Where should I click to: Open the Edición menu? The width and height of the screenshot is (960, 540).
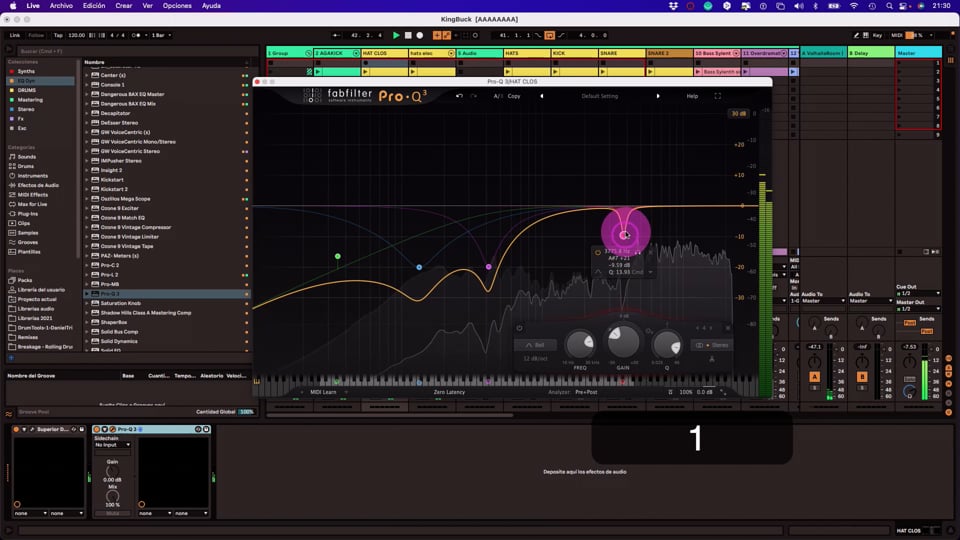(94, 6)
